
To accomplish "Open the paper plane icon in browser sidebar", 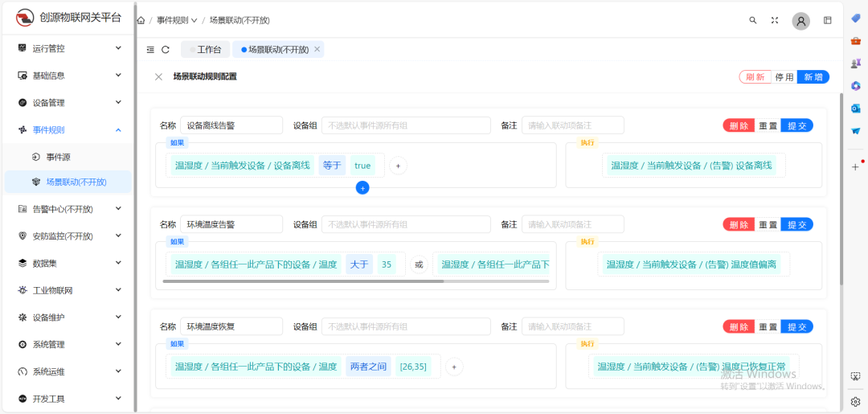I will (x=855, y=130).
